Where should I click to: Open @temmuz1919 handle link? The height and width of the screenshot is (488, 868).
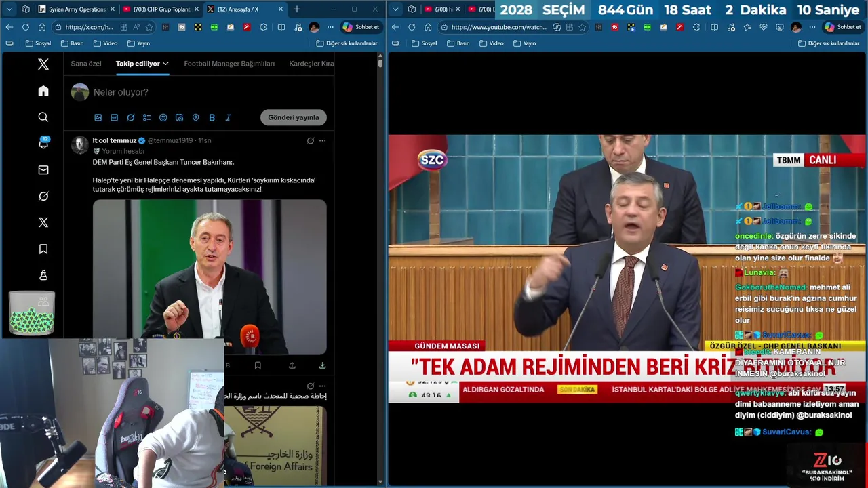coord(170,140)
